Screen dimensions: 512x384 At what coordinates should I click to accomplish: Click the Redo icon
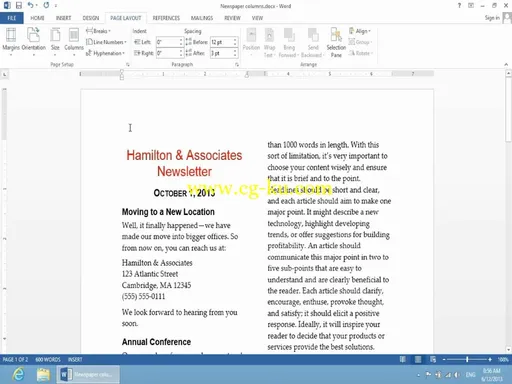coord(46,5)
